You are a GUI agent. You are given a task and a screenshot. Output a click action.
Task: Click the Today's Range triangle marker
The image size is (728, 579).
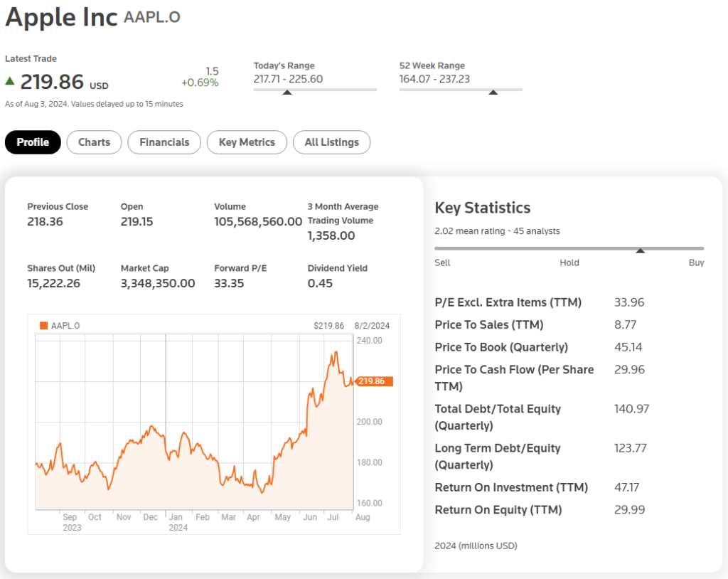click(x=287, y=92)
